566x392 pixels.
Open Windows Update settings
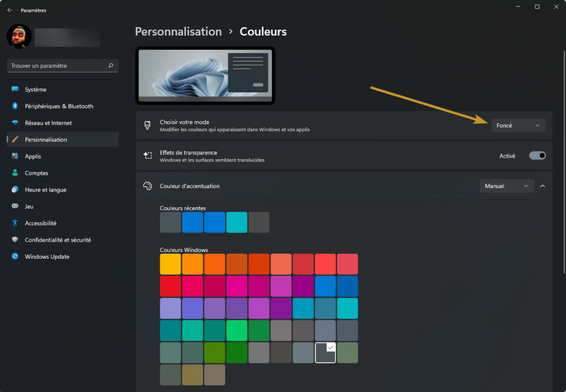pos(62,257)
